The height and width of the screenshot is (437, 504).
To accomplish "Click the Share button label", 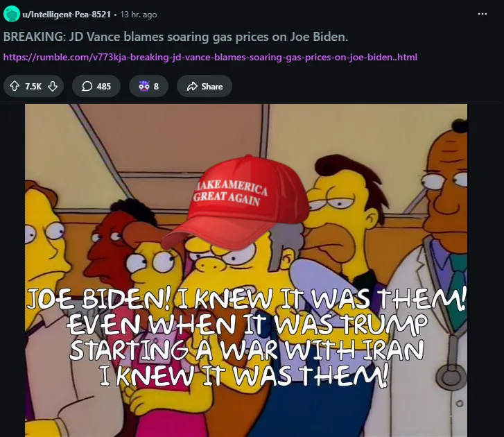I will coord(212,87).
